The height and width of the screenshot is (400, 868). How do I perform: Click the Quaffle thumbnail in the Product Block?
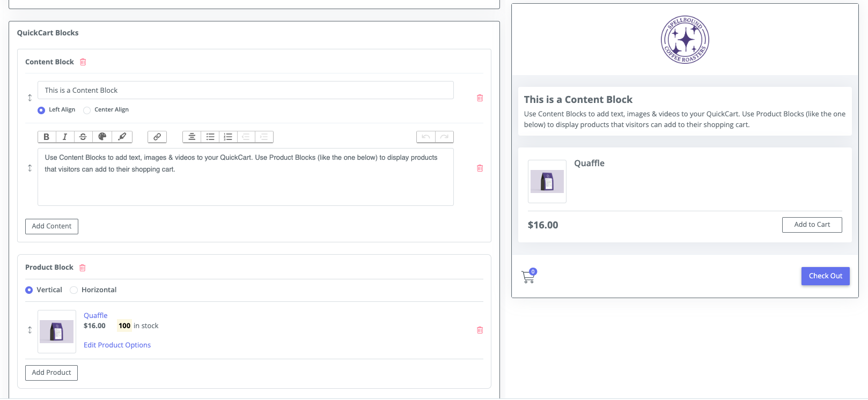coord(57,331)
